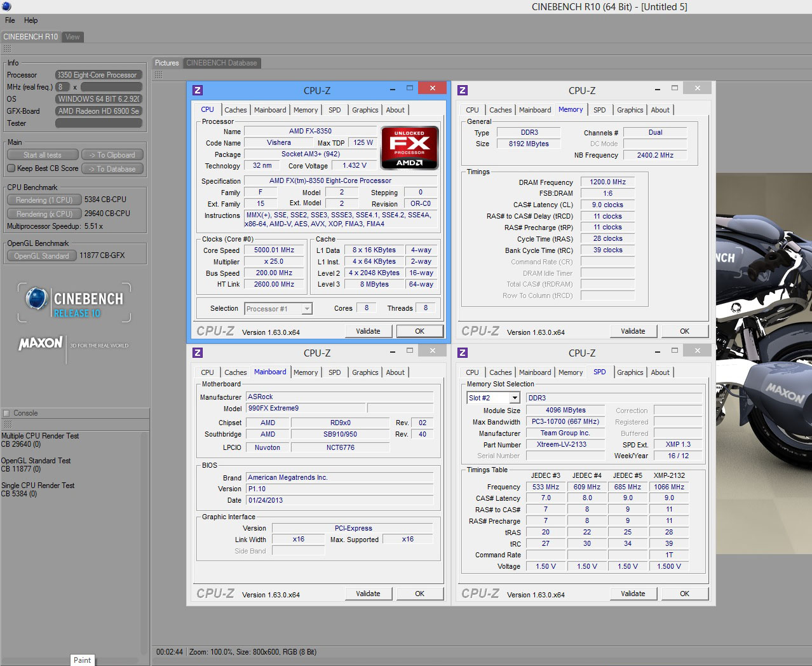Open the Help menu

[30, 20]
